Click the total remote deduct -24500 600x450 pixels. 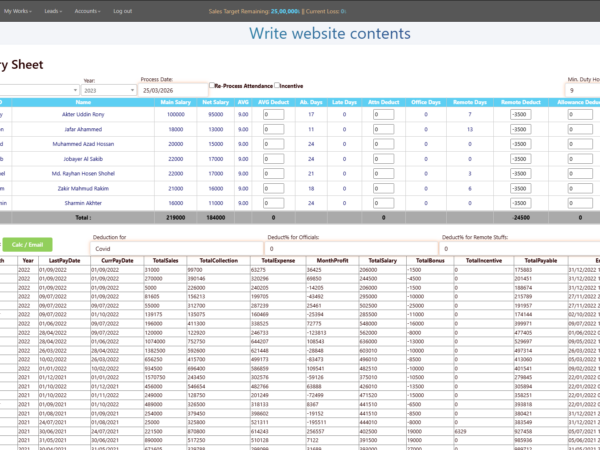click(521, 217)
